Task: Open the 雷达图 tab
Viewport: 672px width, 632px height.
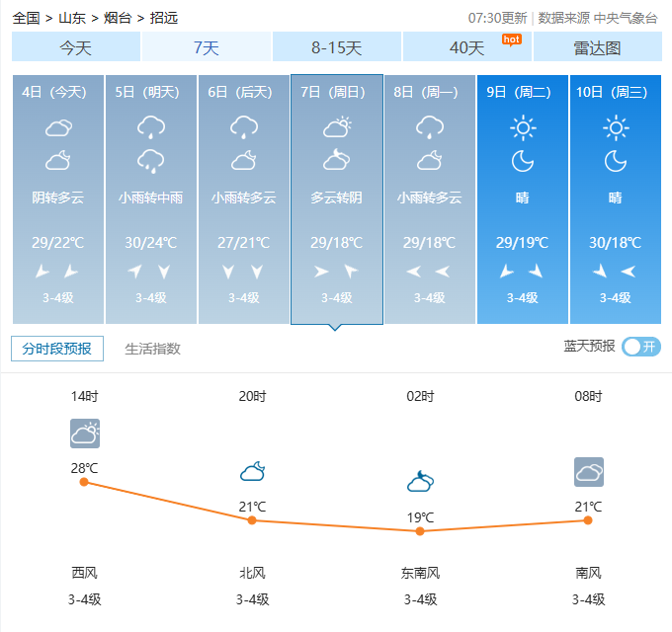Action: [597, 47]
